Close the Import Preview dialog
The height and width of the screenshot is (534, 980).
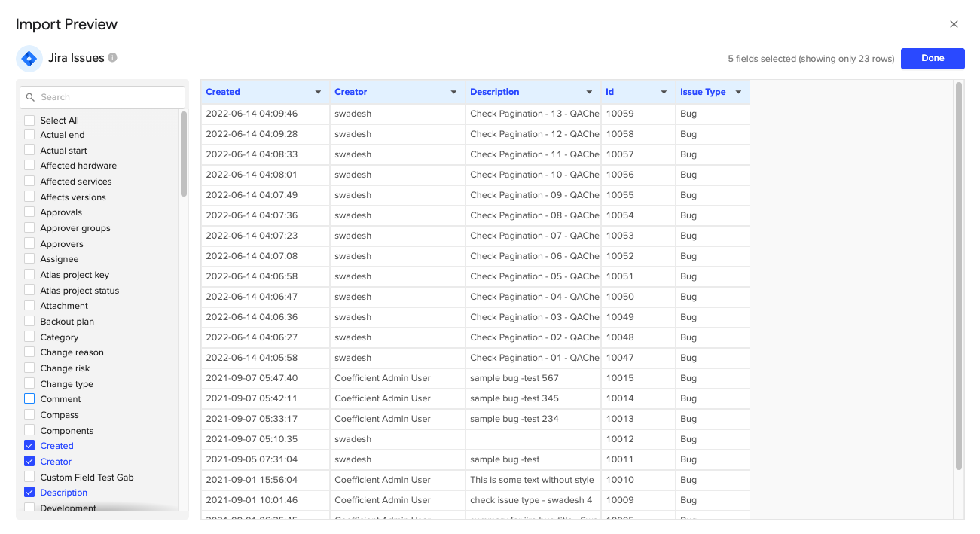(954, 23)
